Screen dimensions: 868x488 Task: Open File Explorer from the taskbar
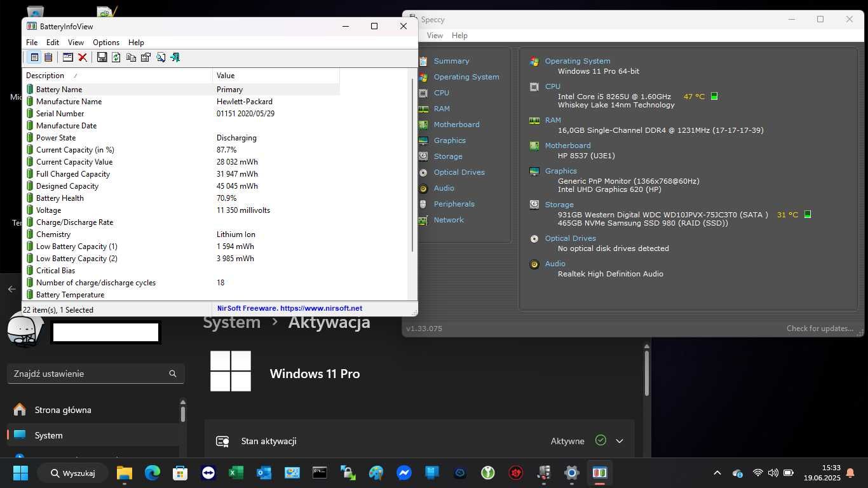124,473
